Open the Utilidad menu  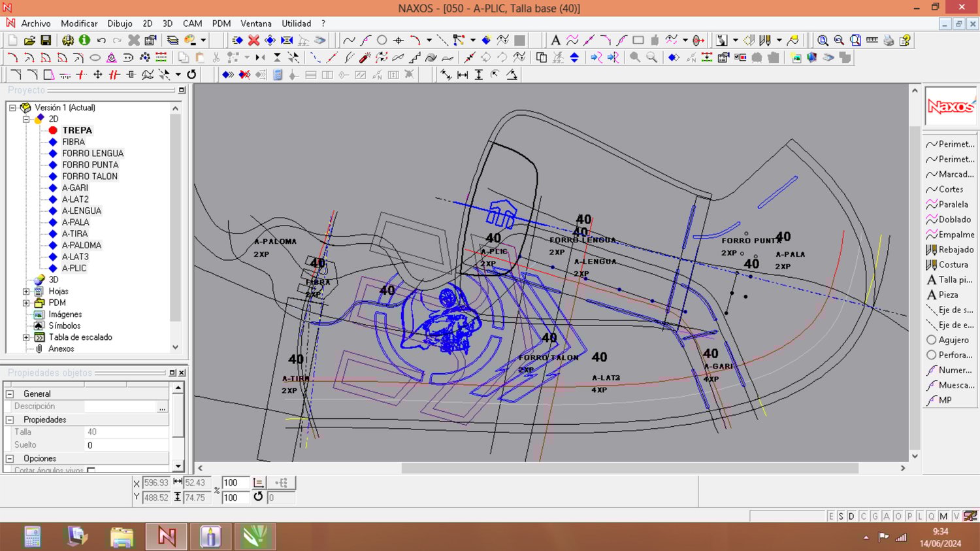297,24
